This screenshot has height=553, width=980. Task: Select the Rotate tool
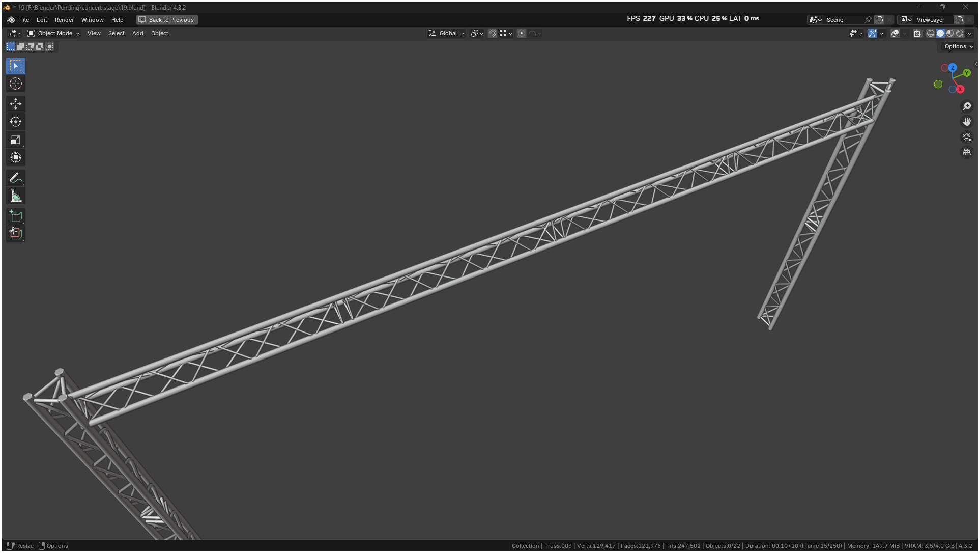[16, 122]
